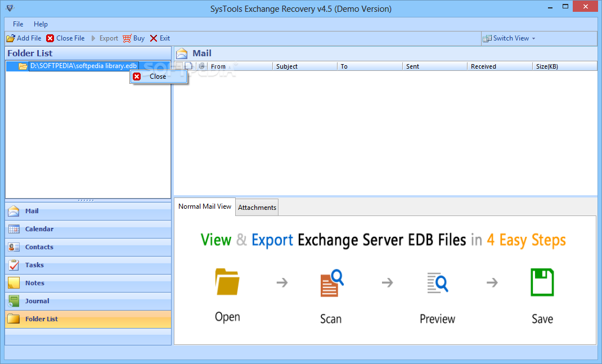
Task: Click the document type column icon
Action: (188, 66)
